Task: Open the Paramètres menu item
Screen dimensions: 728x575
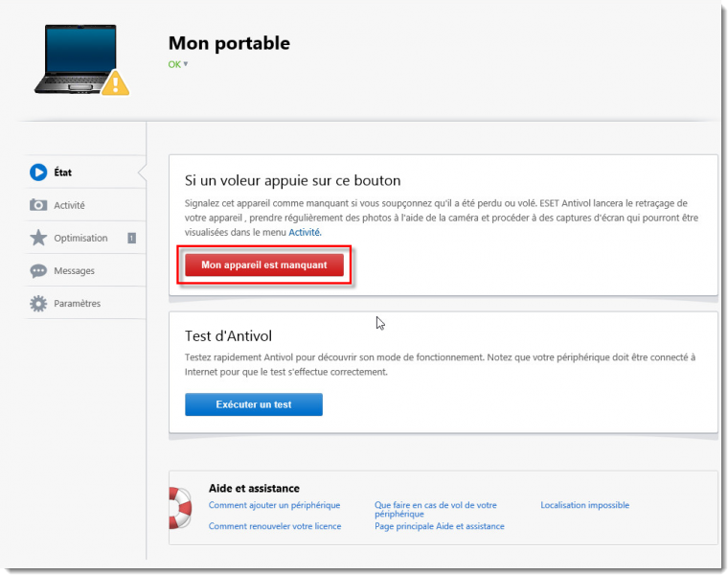Action: 85,303
